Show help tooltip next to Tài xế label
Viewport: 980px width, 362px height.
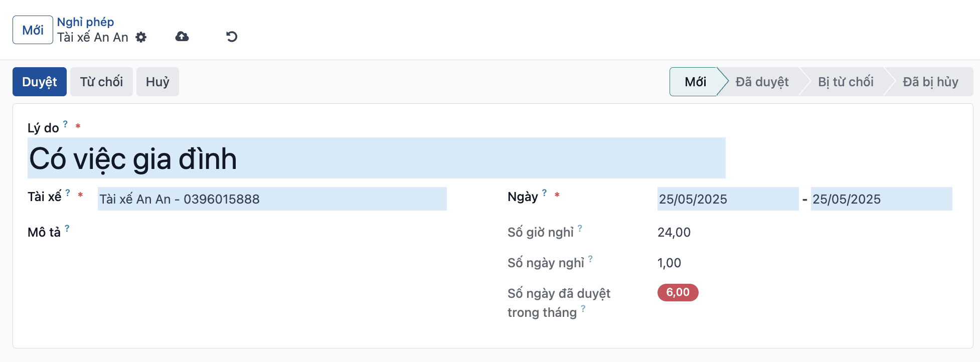(x=68, y=193)
